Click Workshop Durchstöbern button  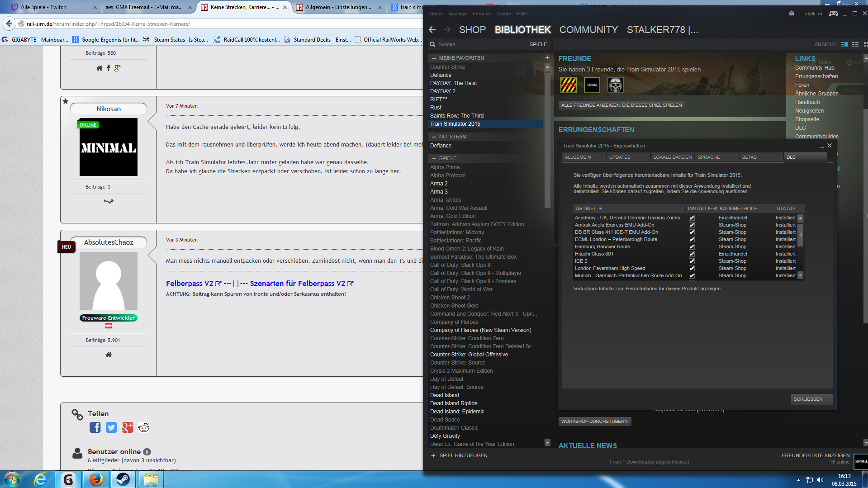[594, 421]
